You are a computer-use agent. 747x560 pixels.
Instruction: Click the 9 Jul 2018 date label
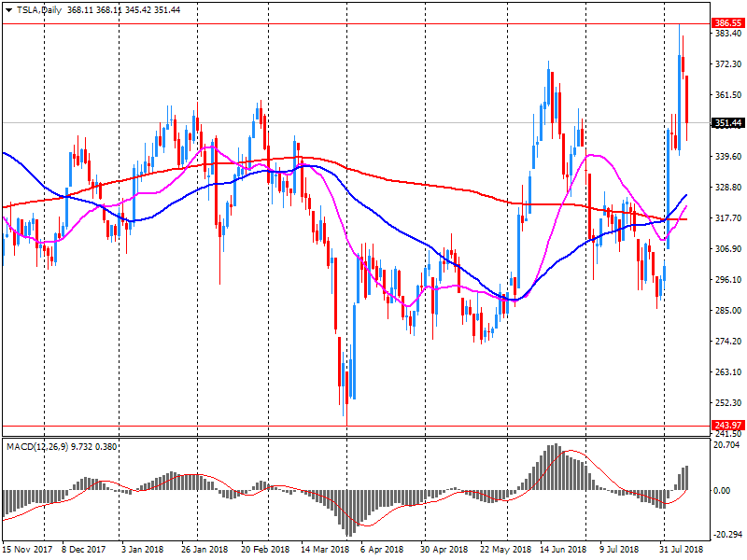619,550
